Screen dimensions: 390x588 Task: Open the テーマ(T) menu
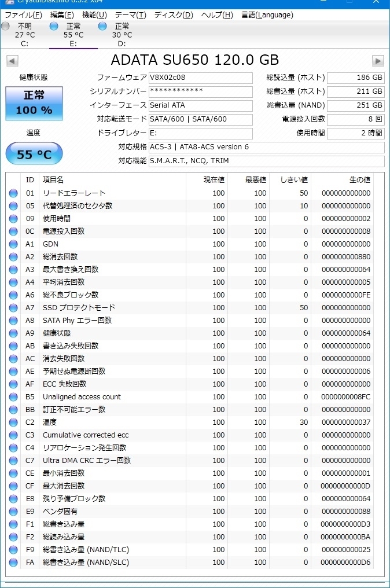tap(131, 15)
